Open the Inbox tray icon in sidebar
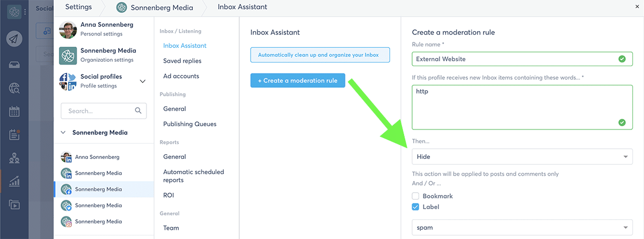 click(14, 64)
